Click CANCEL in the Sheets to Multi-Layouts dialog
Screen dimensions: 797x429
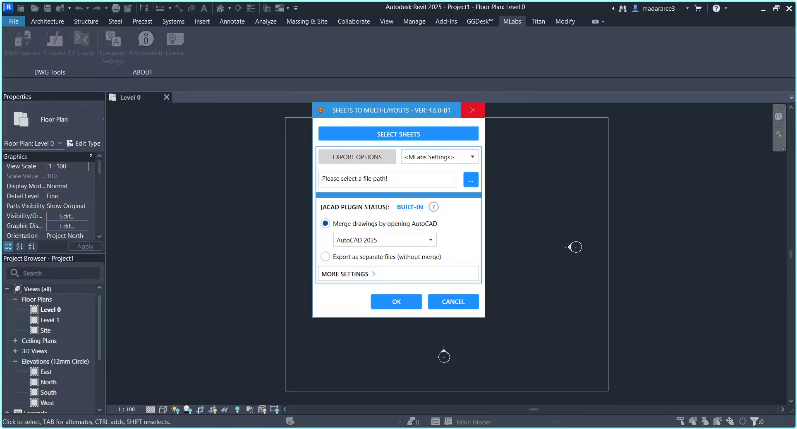click(x=453, y=301)
